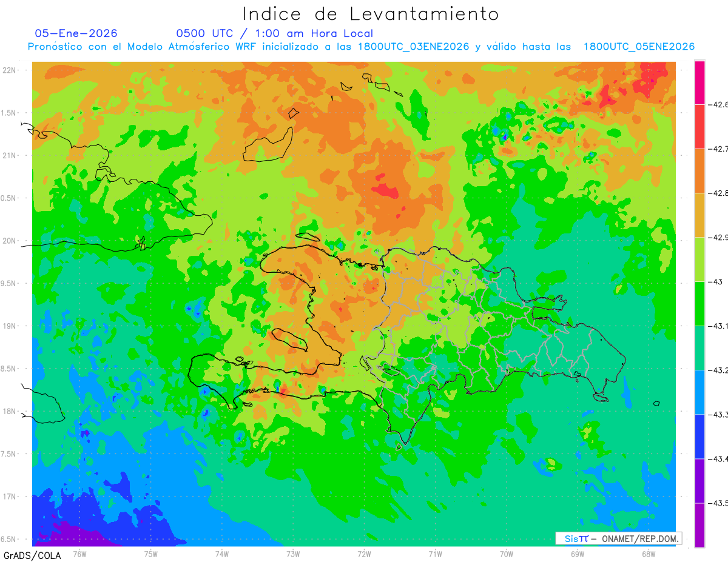The image size is (728, 562).
Task: Click the '76W' longitude label
Action: pos(79,554)
